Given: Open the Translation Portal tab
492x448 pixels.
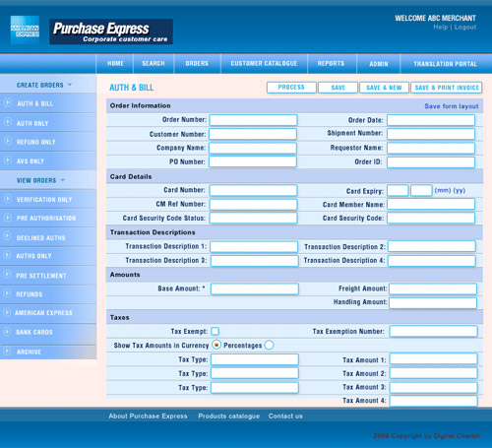Looking at the screenshot, I should click(445, 64).
